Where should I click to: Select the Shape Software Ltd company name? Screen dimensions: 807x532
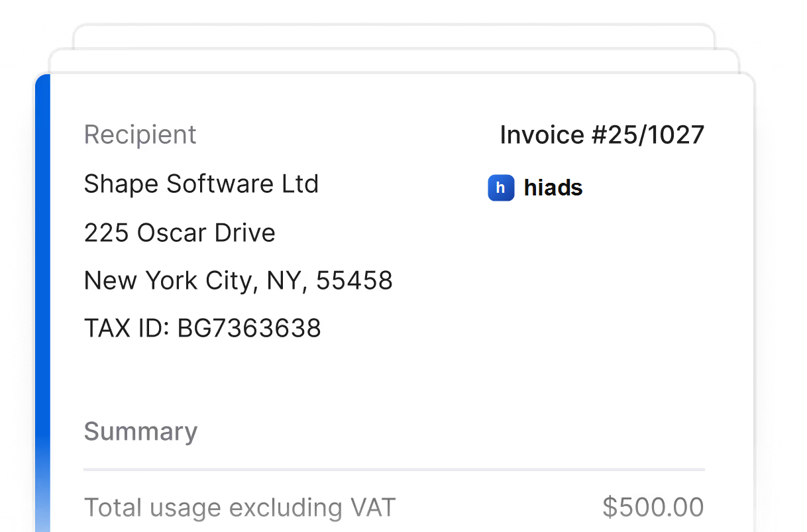click(201, 184)
